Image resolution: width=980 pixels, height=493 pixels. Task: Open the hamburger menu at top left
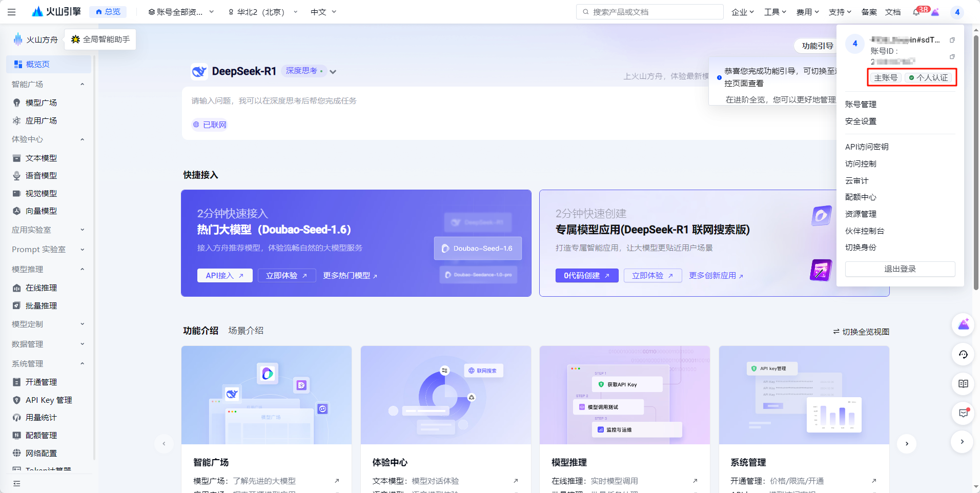click(12, 12)
